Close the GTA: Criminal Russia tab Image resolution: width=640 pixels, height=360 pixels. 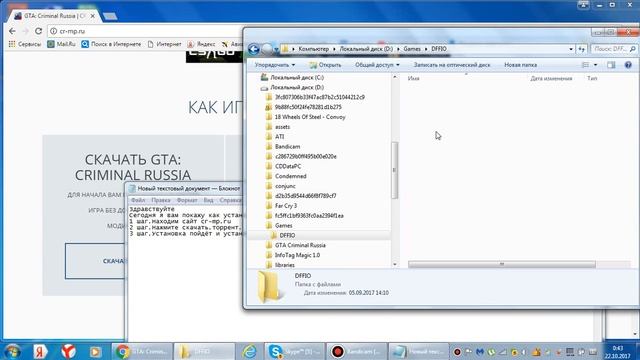tap(93, 16)
